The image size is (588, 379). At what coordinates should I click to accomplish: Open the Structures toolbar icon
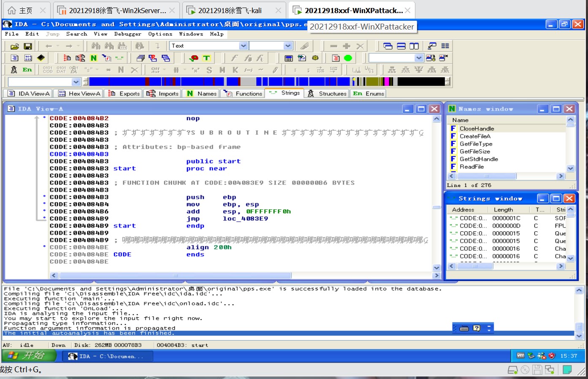[14, 70]
